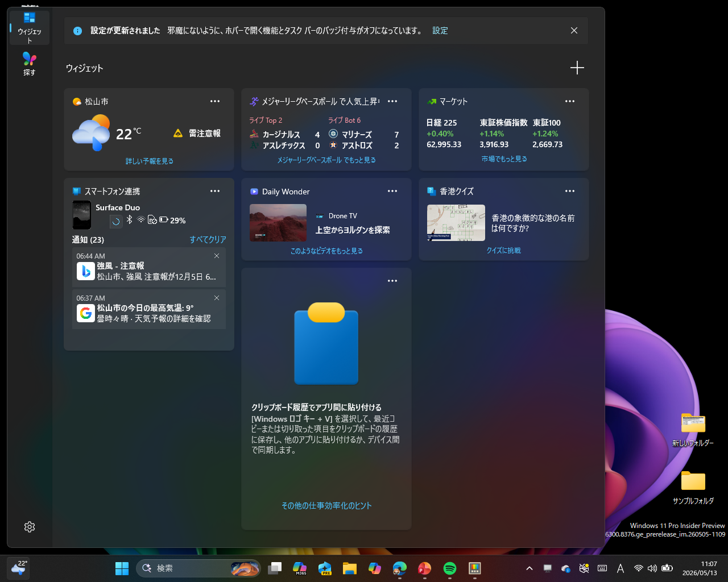Open the 香港クイズ crossword thumbnail
Image resolution: width=728 pixels, height=582 pixels.
(456, 223)
